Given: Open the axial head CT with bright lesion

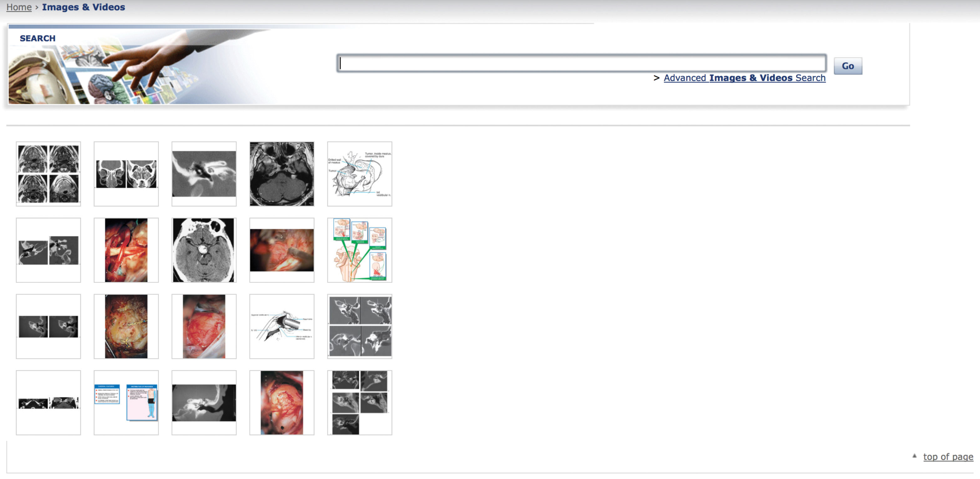Looking at the screenshot, I should [204, 250].
